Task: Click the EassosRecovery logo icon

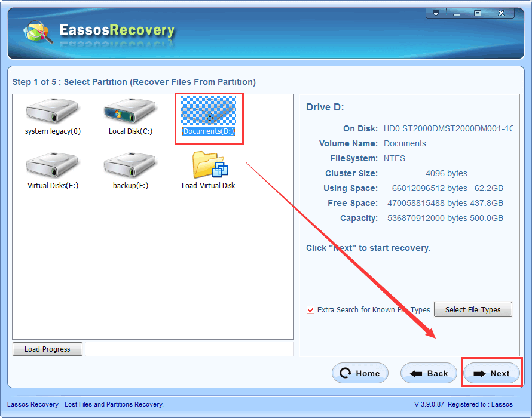Action: [38, 32]
